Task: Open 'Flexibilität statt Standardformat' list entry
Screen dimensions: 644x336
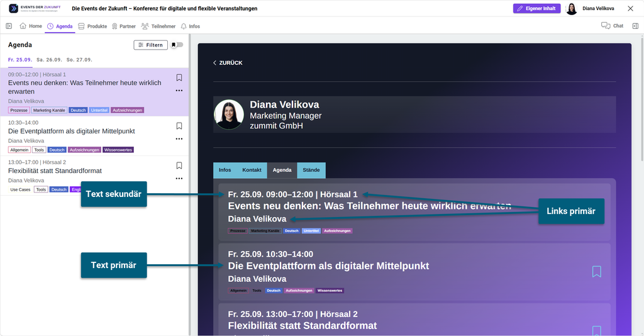Action: pyautogui.click(x=94, y=176)
